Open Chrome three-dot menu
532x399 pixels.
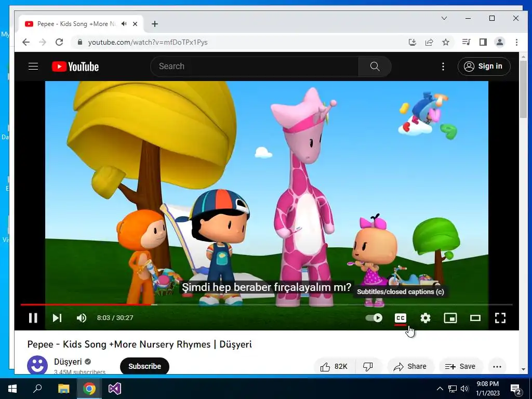(516, 42)
